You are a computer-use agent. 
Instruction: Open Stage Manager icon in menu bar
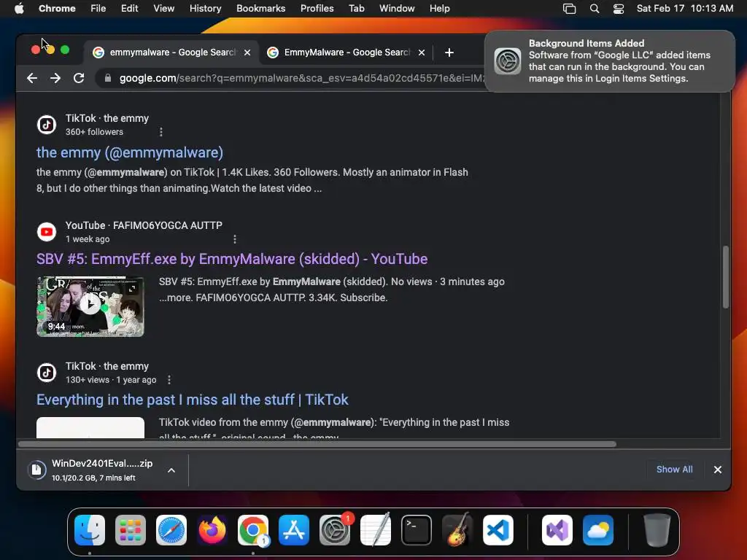569,9
